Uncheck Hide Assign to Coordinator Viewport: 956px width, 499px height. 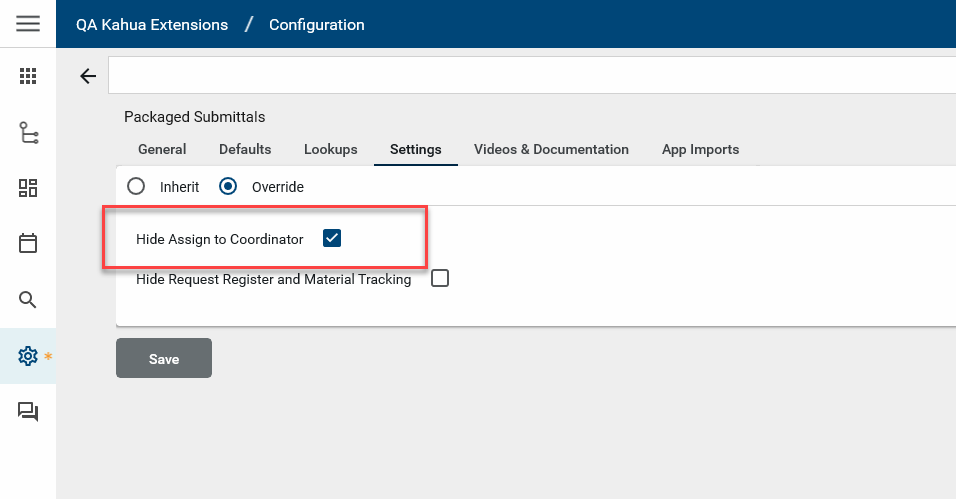click(x=333, y=238)
